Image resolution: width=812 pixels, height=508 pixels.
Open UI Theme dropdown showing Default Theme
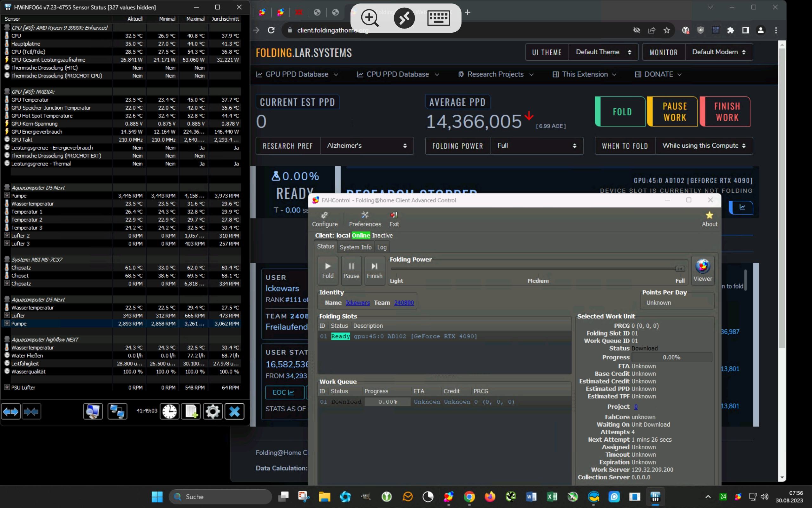603,52
